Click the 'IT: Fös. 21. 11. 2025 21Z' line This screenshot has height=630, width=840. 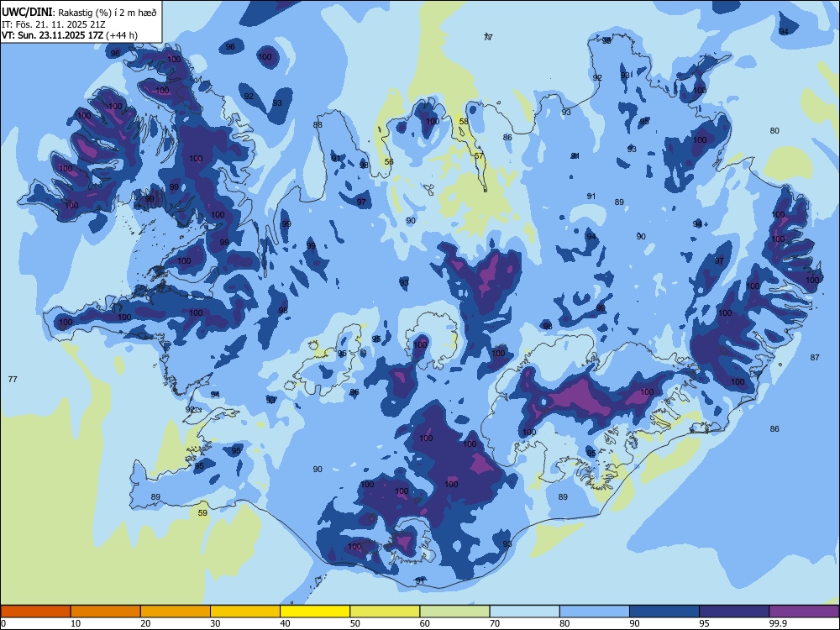coord(53,24)
